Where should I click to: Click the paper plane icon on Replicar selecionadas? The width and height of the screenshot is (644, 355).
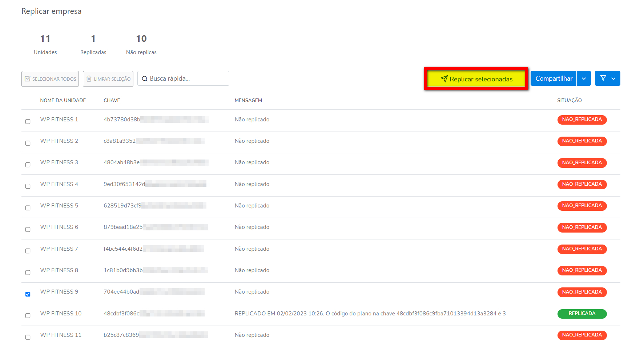pos(444,79)
